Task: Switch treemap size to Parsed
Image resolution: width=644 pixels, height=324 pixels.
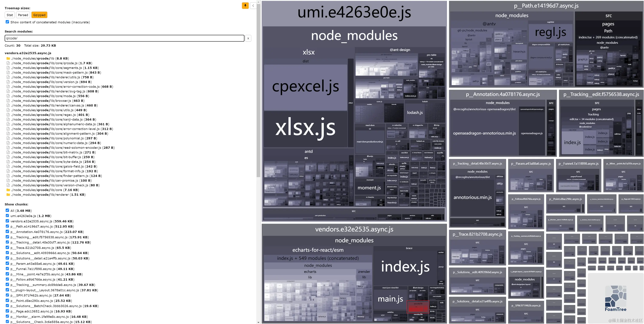Action: [x=23, y=15]
